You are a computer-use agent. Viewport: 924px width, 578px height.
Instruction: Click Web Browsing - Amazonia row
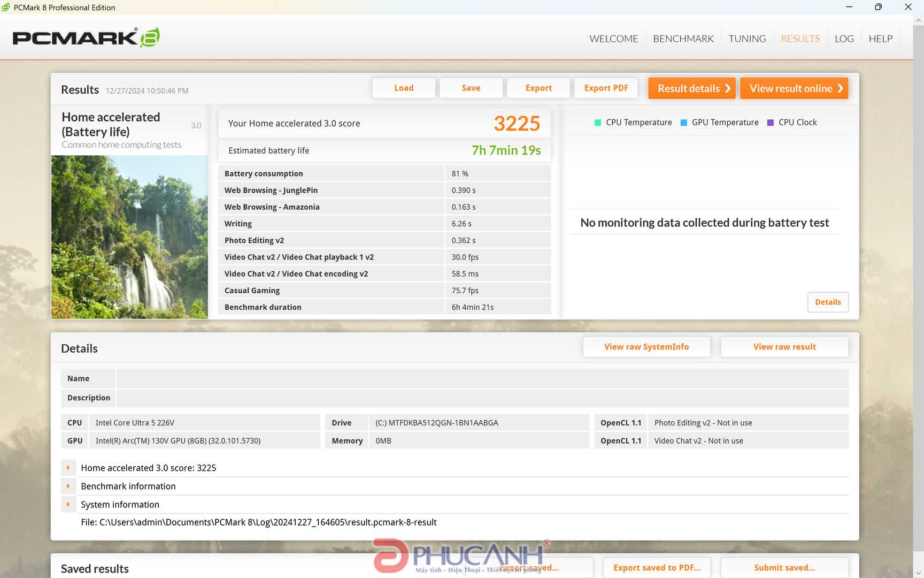(384, 207)
